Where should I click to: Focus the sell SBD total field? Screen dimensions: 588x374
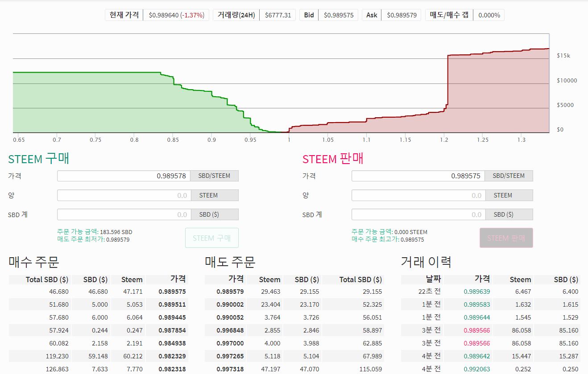coord(418,214)
